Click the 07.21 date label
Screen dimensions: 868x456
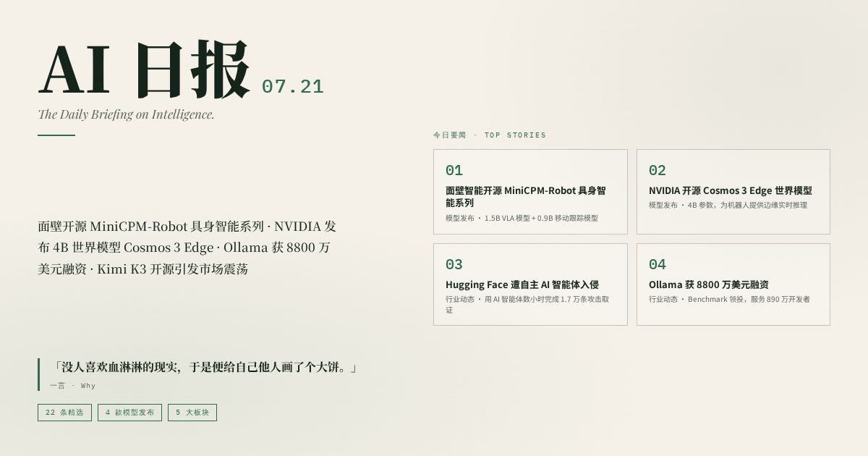click(x=292, y=87)
